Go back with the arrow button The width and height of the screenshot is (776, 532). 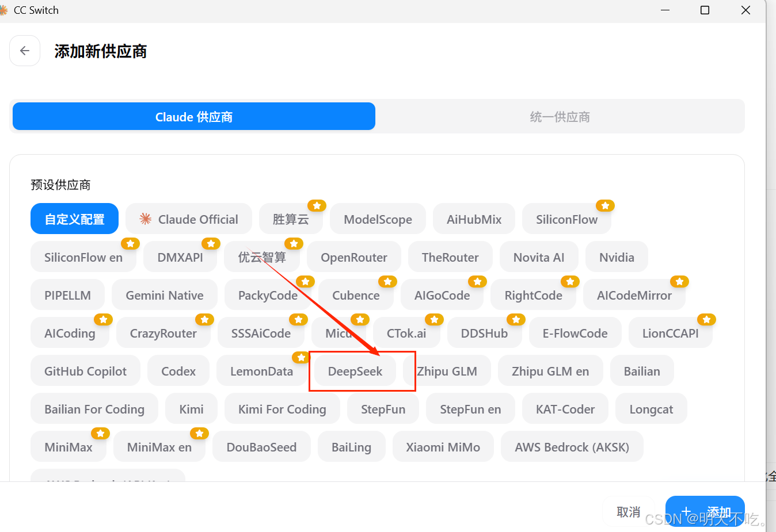click(25, 51)
